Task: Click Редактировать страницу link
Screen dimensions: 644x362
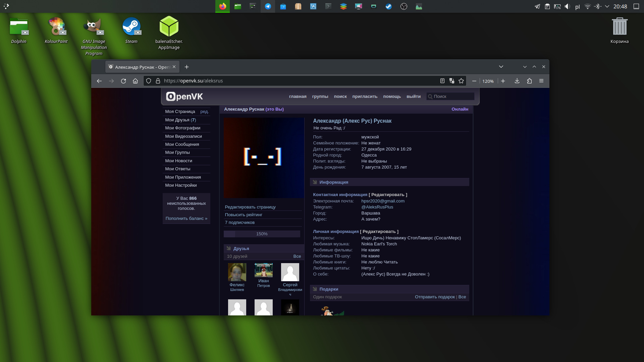Action: coord(250,207)
